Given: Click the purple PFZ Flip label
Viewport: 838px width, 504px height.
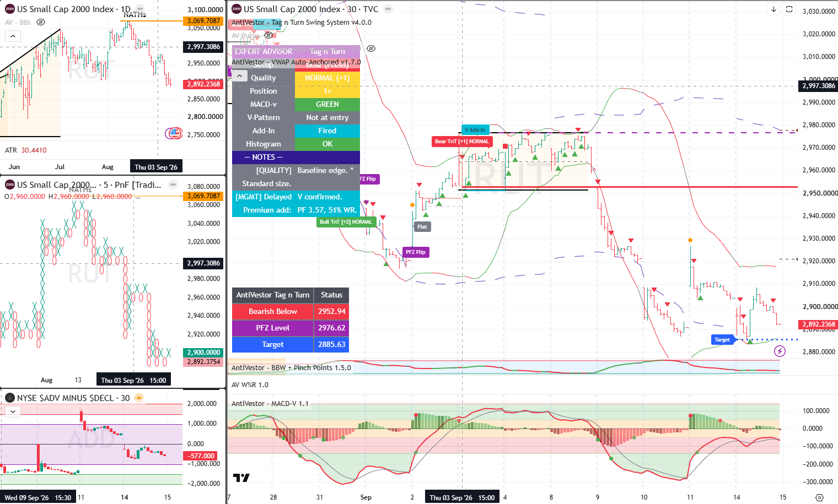Looking at the screenshot, I should 415,252.
